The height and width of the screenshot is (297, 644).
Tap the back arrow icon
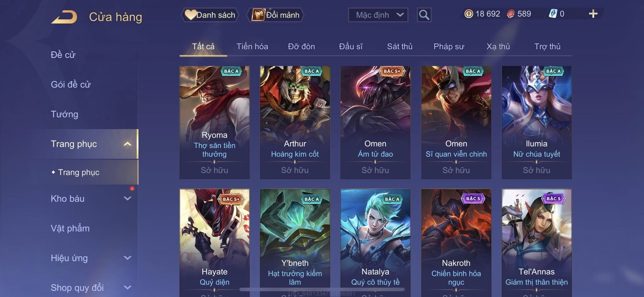pyautogui.click(x=64, y=17)
